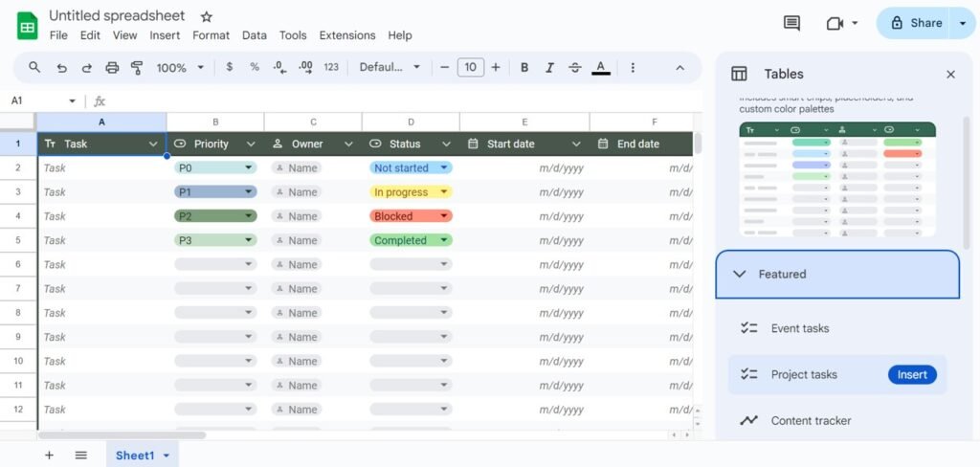The width and height of the screenshot is (980, 467).
Task: Open the Status column header dropdown
Action: (x=446, y=144)
